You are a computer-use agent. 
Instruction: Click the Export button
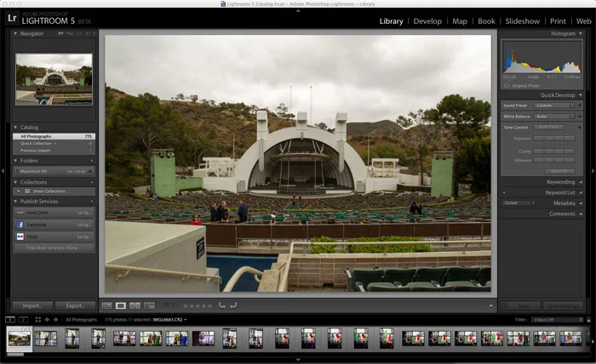pos(75,305)
